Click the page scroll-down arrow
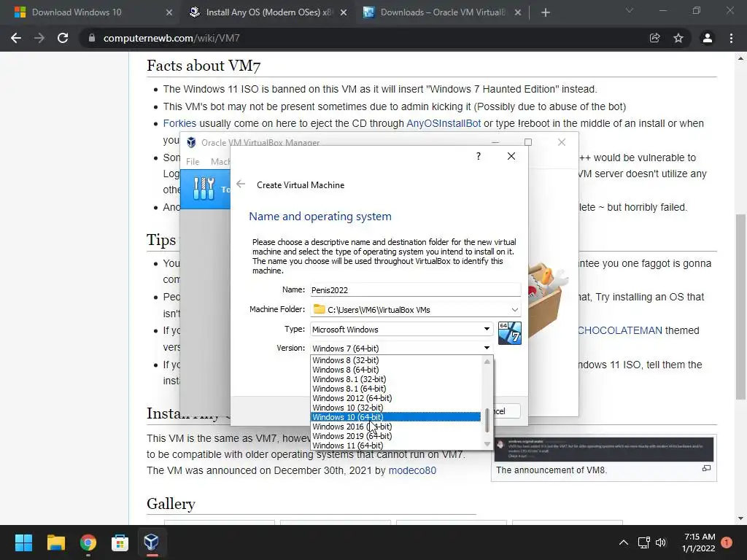This screenshot has height=560, width=747. click(x=740, y=518)
